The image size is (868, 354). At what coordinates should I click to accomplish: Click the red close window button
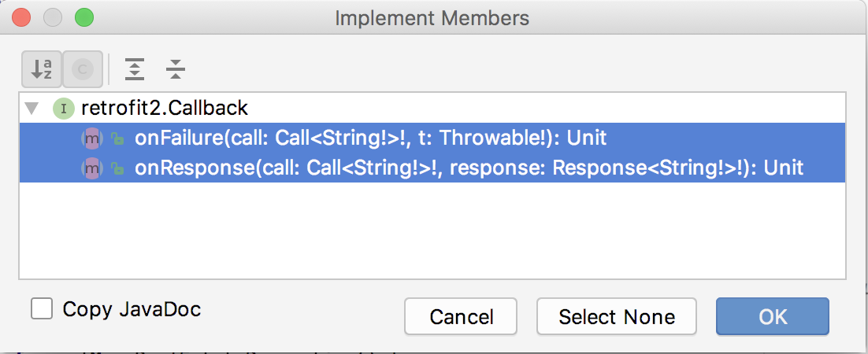(22, 17)
